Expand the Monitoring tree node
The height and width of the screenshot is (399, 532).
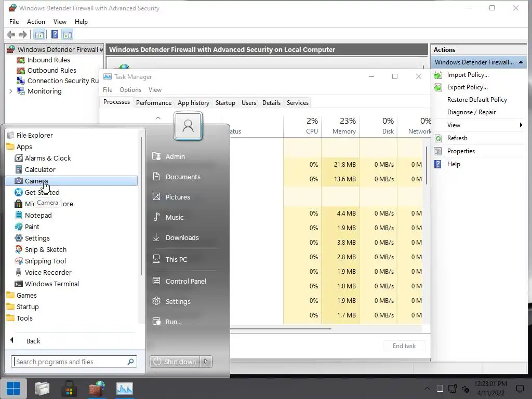coord(10,91)
